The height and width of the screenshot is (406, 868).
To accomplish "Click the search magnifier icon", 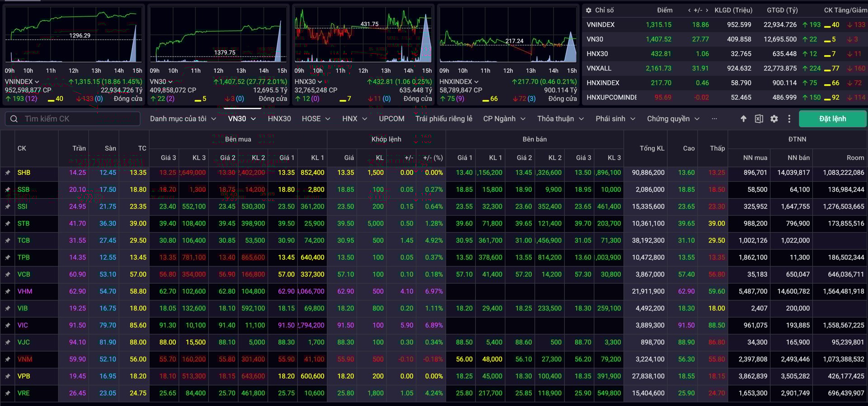I will (14, 119).
